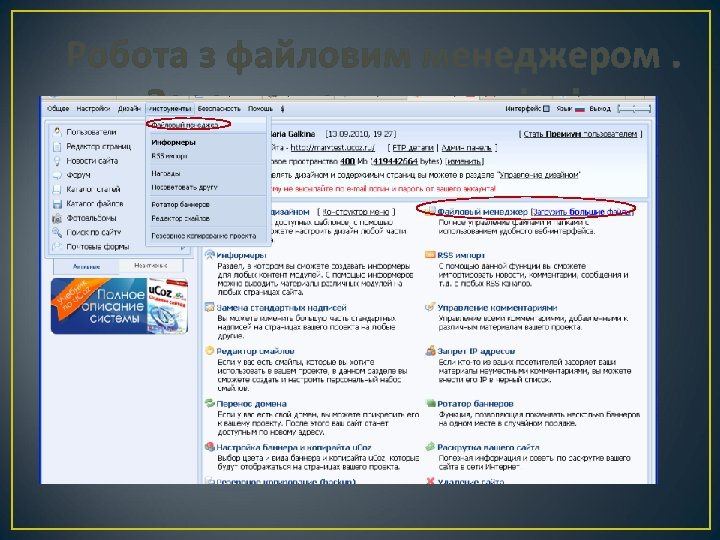This screenshot has width=720, height=540.
Task: Select Фотоальбомы text in the sidebar menu
Action: 91,218
